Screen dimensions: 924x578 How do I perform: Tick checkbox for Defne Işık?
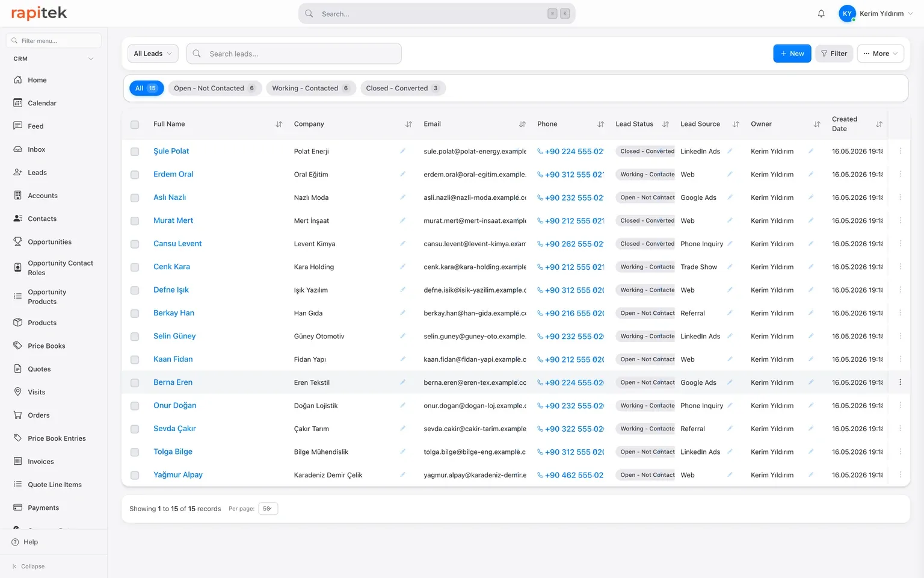[135, 290]
